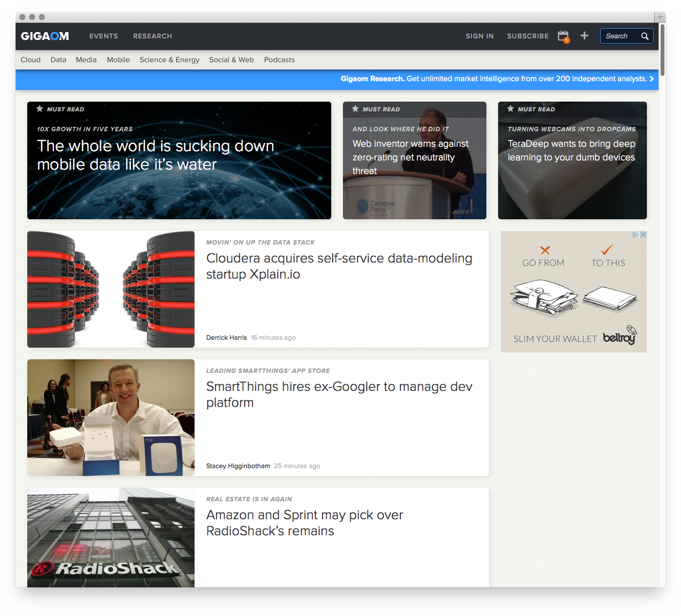The height and width of the screenshot is (616, 681).
Task: Select the Cloud category
Action: 31,60
